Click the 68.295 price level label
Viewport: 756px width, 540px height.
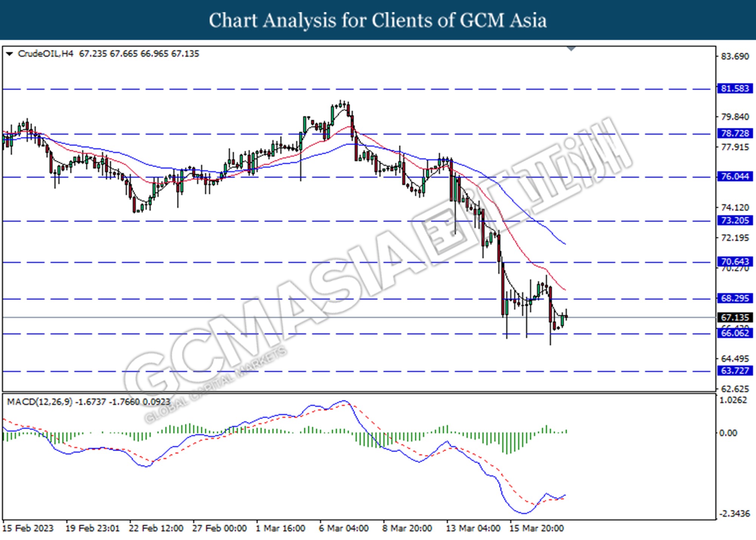pos(735,298)
